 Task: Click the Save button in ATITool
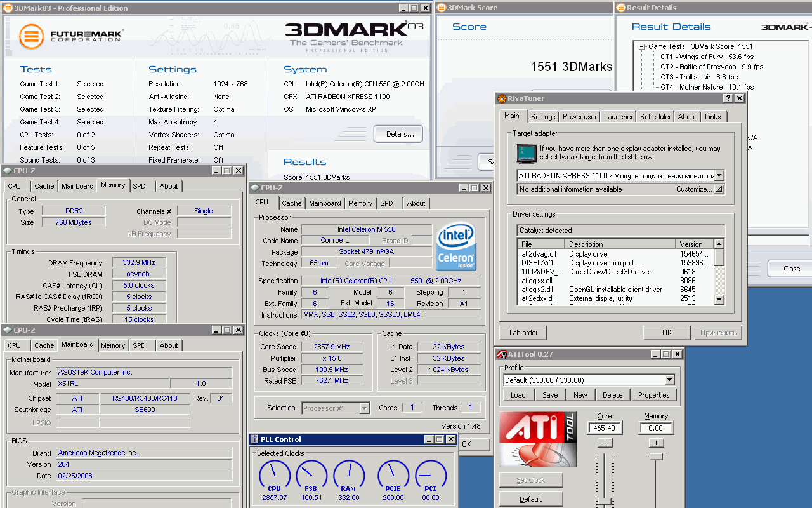550,395
